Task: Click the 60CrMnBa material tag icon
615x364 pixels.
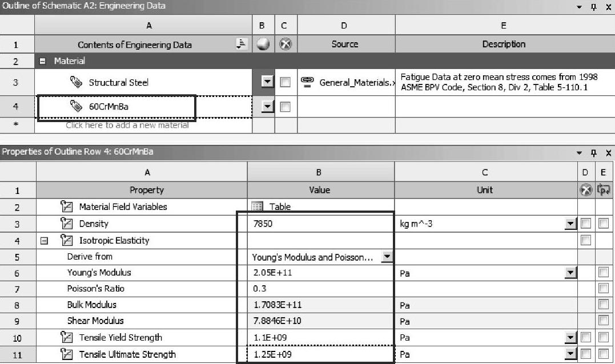Action: pos(76,106)
